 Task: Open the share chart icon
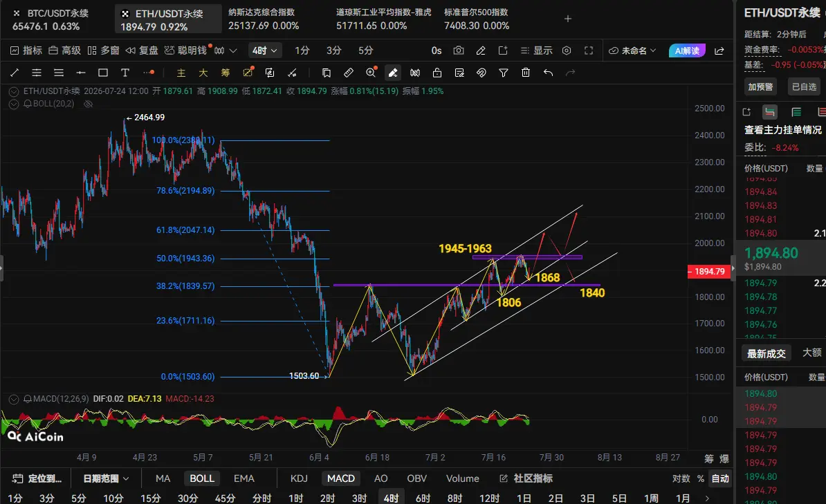(719, 50)
